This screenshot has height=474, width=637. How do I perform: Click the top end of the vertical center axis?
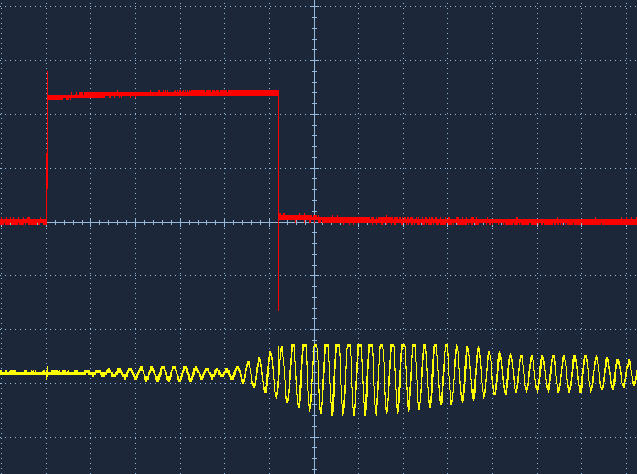[x=314, y=4]
